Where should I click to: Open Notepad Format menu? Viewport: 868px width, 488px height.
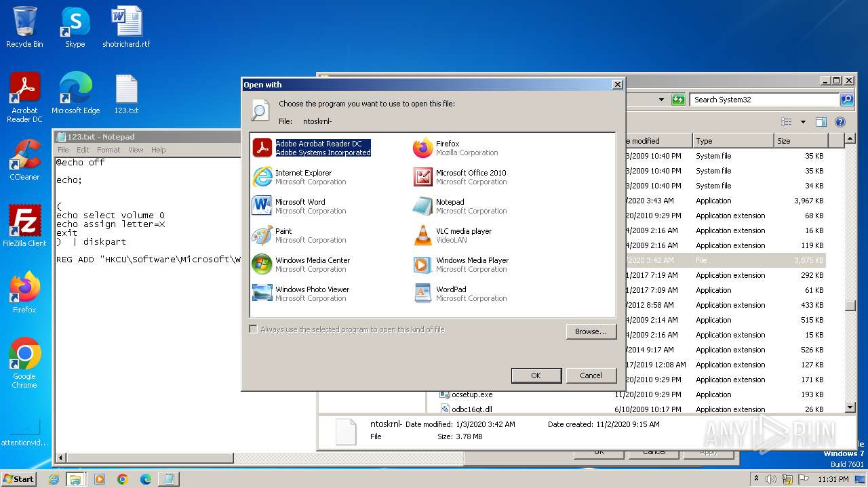pos(108,150)
